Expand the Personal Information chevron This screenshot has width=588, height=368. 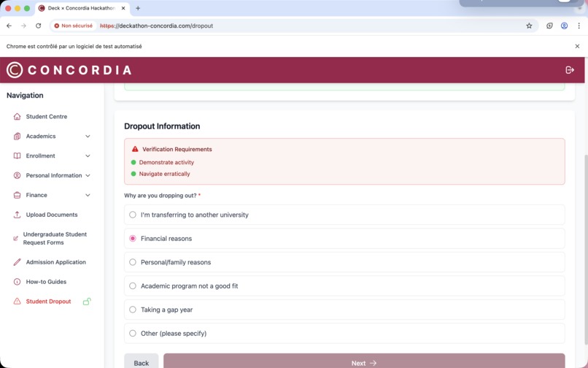(x=88, y=175)
